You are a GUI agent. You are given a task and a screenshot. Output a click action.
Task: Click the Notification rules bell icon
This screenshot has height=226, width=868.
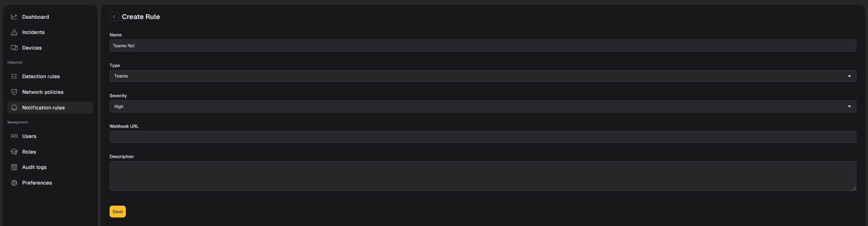14,108
